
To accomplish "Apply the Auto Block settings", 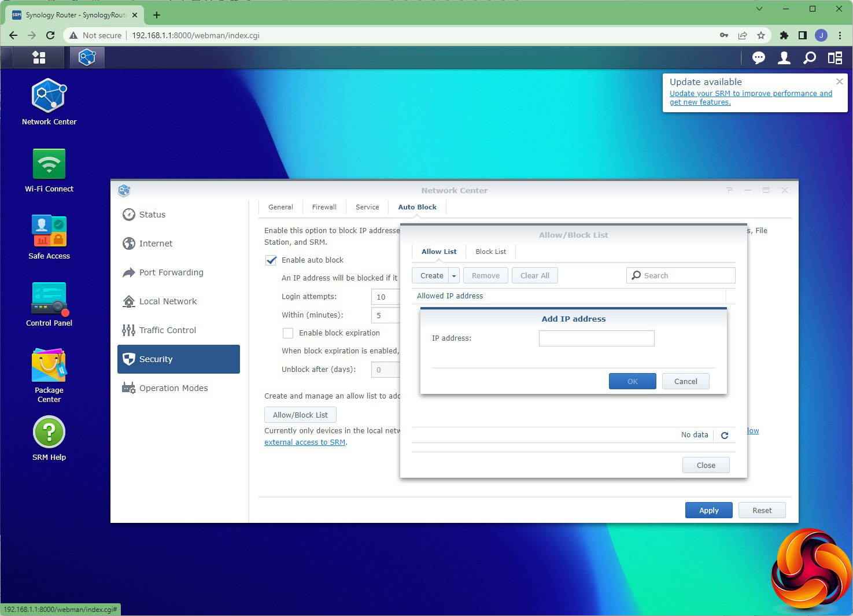I will (x=708, y=510).
